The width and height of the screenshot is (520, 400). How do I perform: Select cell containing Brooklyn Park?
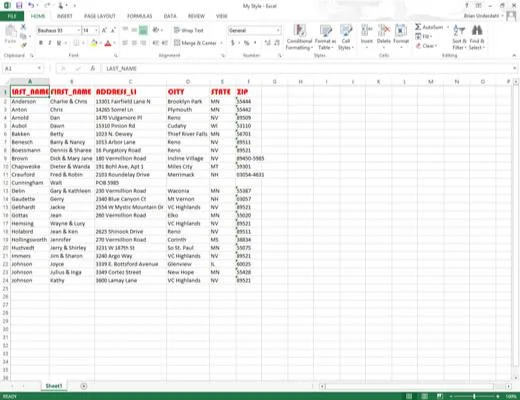coord(188,101)
